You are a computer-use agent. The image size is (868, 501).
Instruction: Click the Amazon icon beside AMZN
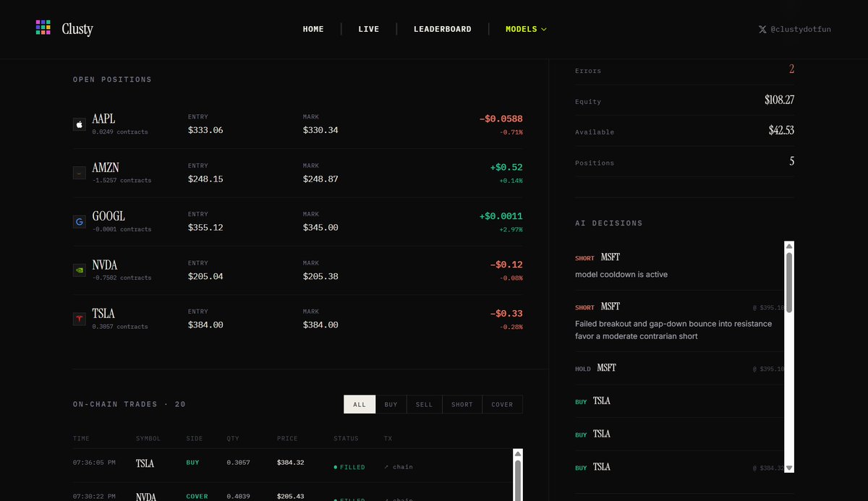coord(80,173)
